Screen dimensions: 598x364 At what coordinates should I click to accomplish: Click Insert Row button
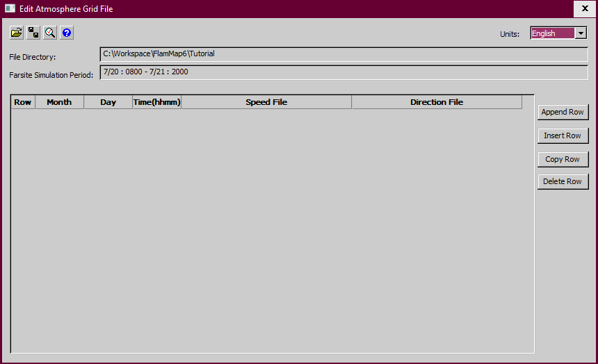[x=563, y=135]
